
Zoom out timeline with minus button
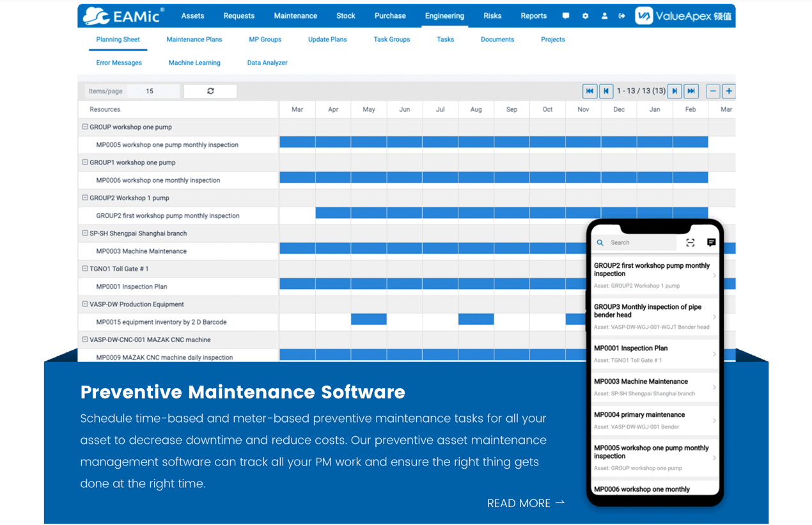(x=713, y=91)
